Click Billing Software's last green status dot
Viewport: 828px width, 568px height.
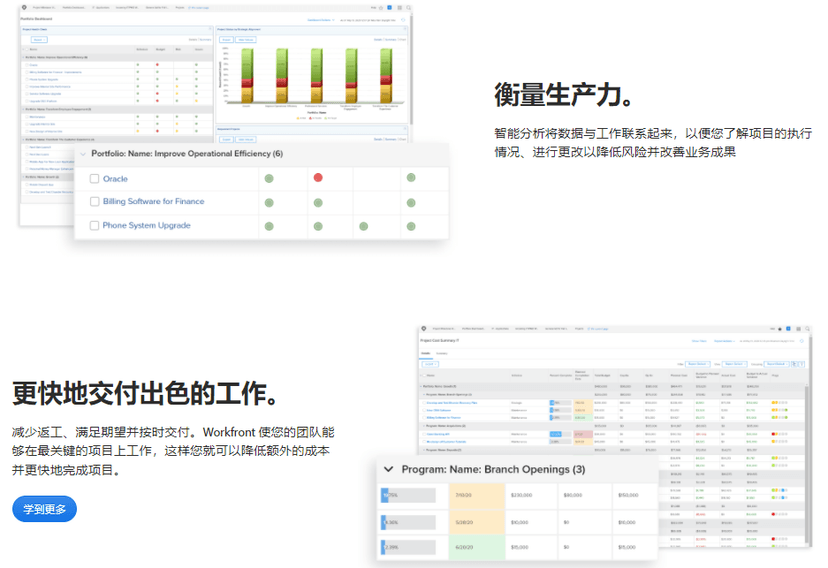[x=410, y=202]
